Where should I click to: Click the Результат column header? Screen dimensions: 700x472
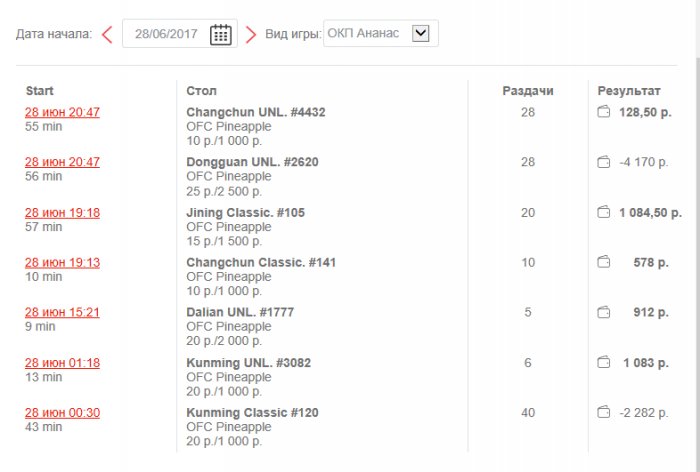[x=629, y=91]
